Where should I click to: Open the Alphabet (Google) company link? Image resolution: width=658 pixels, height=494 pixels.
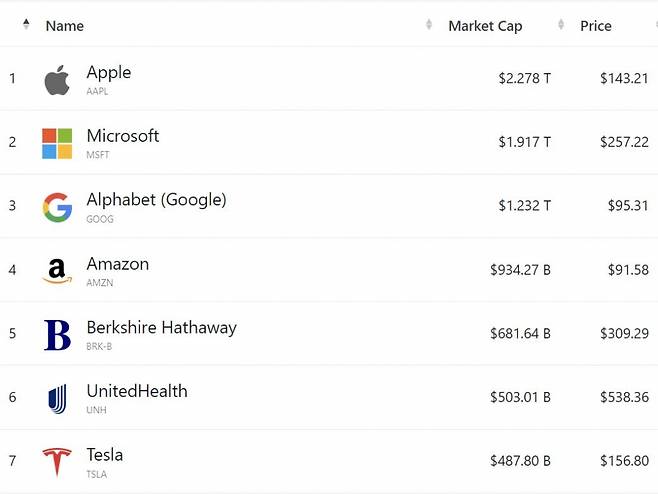[x=157, y=200]
